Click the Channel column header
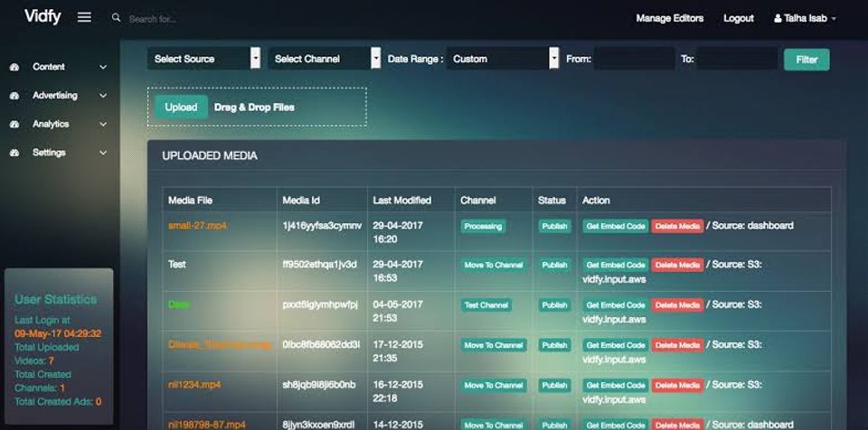 pos(478,201)
